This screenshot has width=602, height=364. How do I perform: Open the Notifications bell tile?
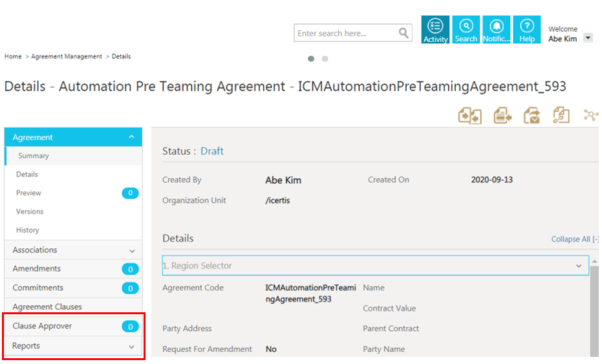[x=496, y=30]
